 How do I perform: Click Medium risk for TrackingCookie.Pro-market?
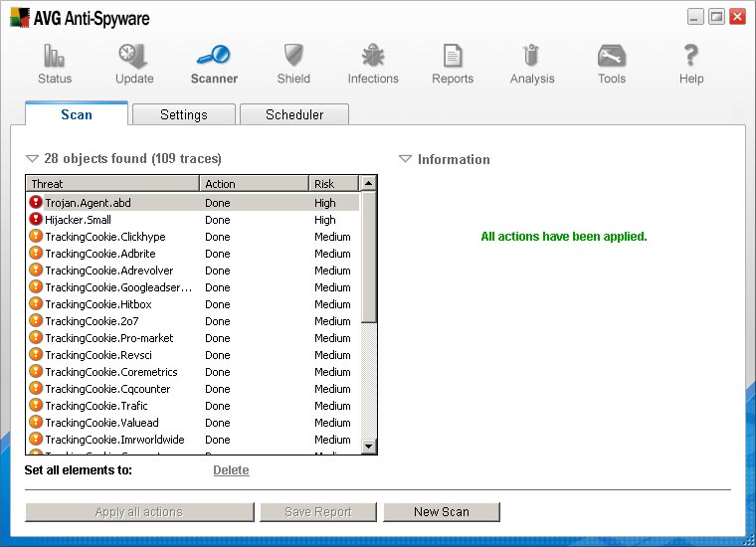click(x=332, y=338)
